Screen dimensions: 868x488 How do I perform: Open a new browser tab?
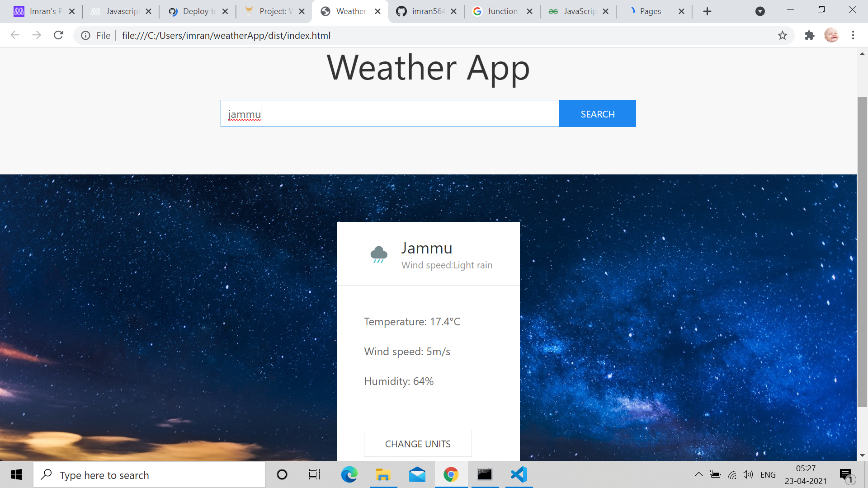point(708,11)
